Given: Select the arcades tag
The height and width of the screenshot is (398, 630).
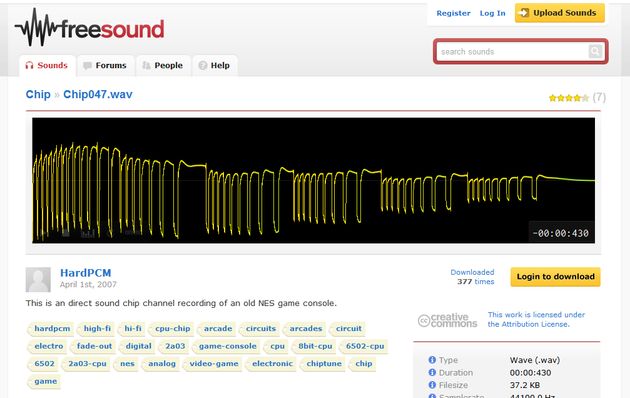Looking at the screenshot, I should tap(305, 329).
